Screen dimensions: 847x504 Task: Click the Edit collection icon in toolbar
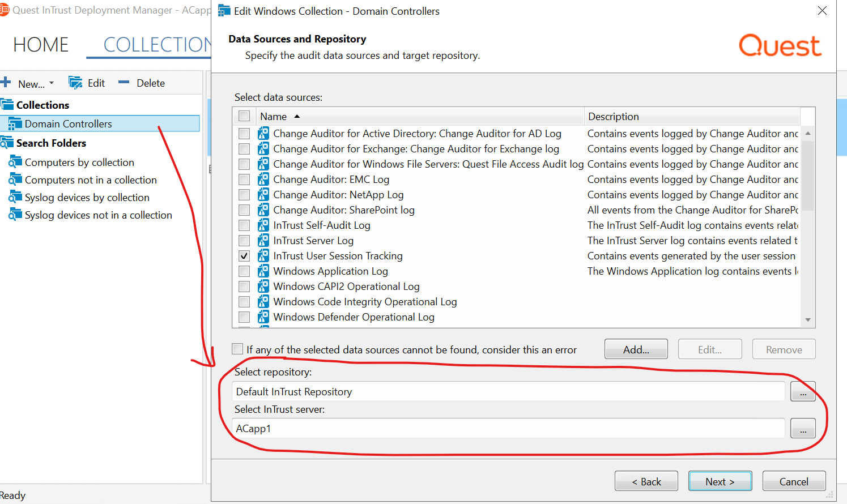click(x=75, y=83)
